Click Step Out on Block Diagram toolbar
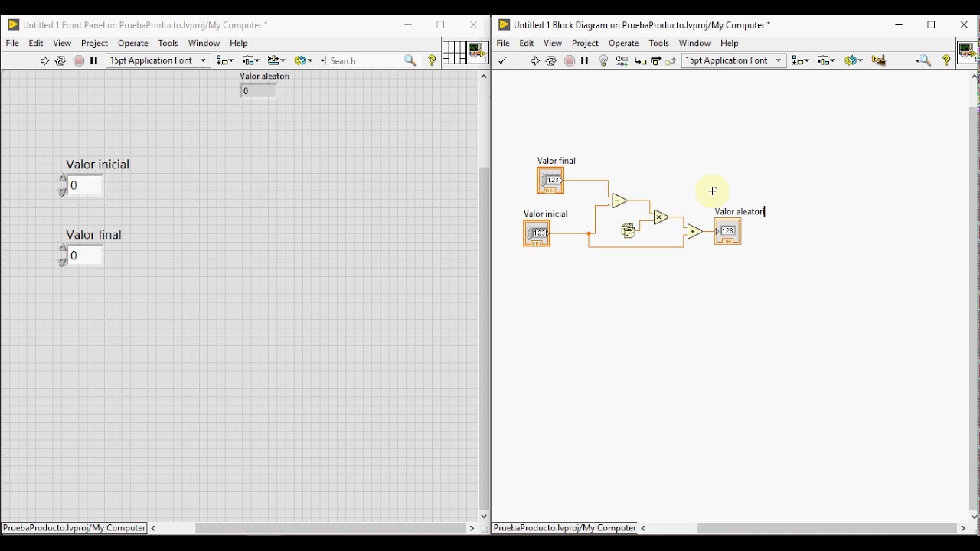This screenshot has width=980, height=551. (671, 60)
